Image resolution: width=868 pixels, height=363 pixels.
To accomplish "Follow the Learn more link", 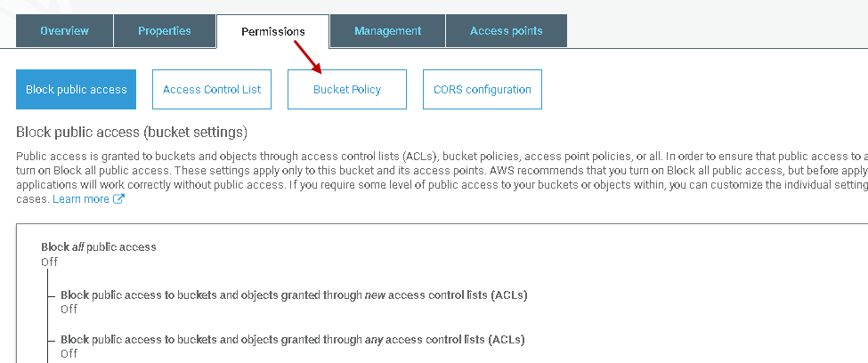I will (81, 199).
